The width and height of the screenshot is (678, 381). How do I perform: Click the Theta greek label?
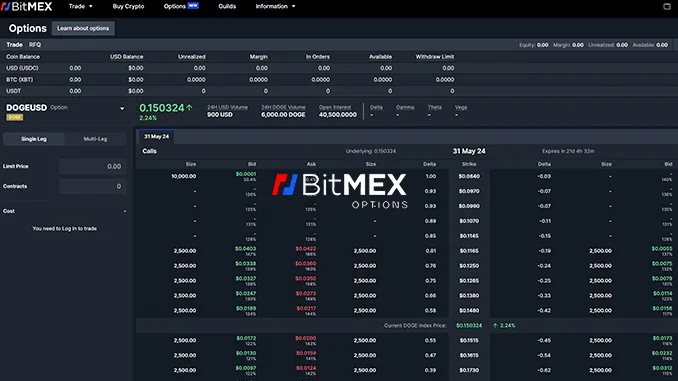[435, 107]
